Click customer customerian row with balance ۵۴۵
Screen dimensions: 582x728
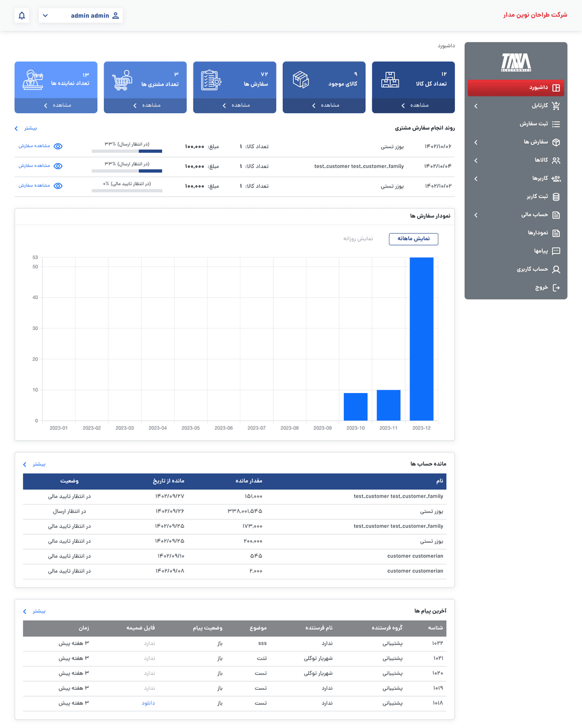click(x=234, y=556)
